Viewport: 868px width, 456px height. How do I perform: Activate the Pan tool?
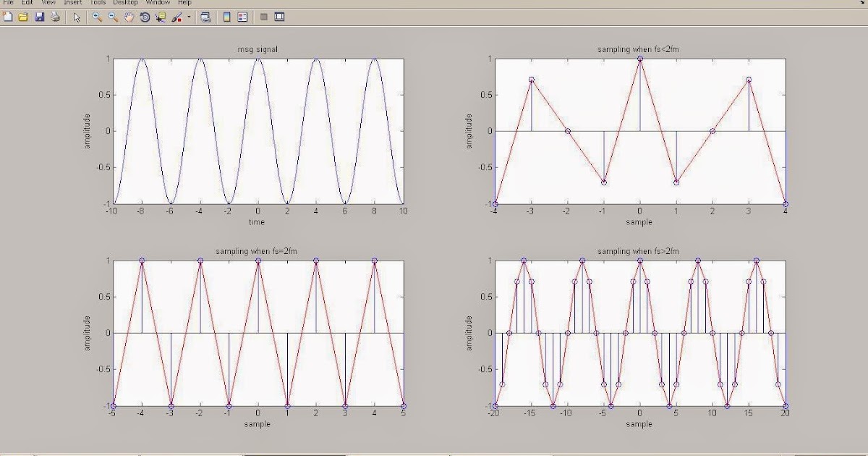128,17
